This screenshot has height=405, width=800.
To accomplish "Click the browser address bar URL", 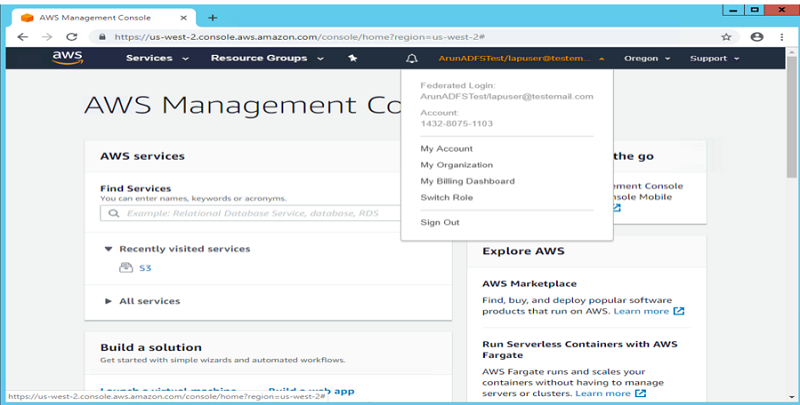I will [x=299, y=37].
